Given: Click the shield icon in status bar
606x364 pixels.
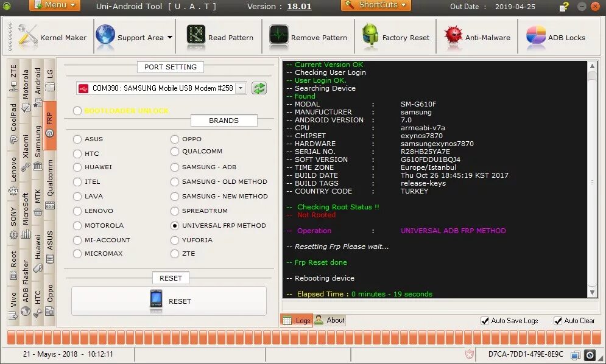Looking at the screenshot, I should [469, 354].
